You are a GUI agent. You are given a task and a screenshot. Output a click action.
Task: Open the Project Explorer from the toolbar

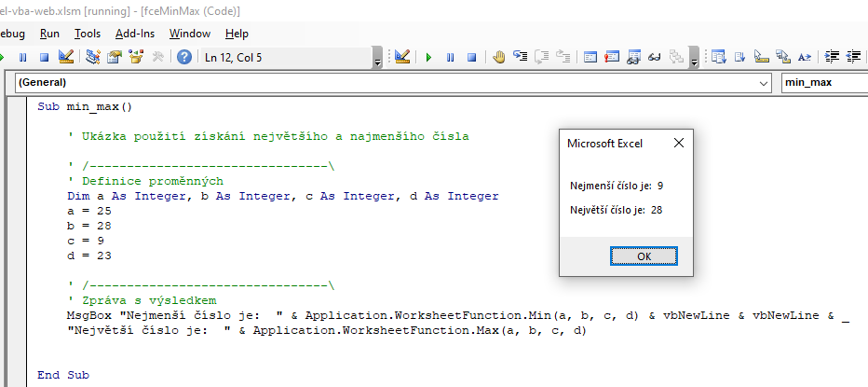tap(92, 57)
